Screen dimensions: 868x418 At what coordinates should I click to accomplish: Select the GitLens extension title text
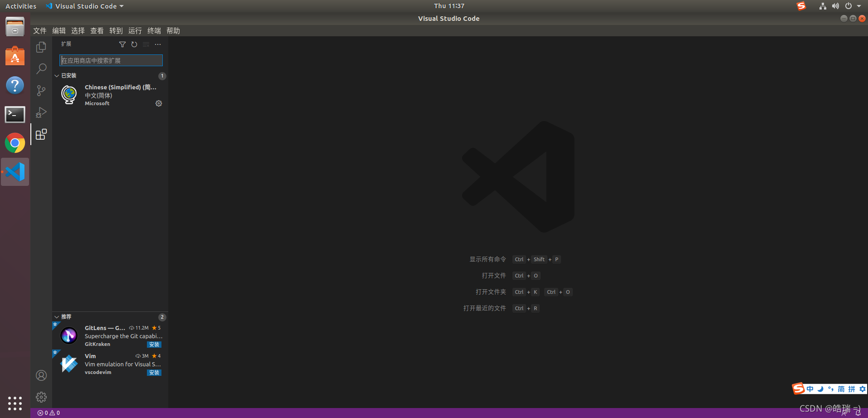click(x=105, y=328)
